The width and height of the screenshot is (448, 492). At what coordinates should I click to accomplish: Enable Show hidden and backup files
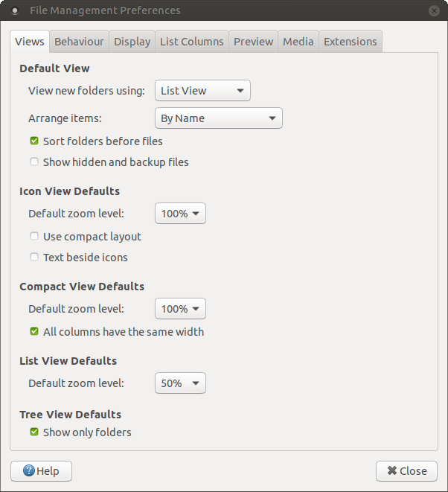click(34, 162)
